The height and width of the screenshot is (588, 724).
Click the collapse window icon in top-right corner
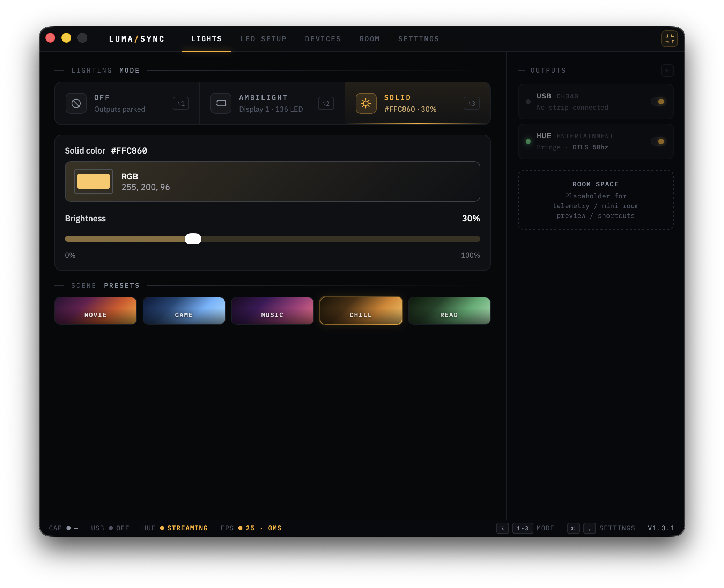pos(669,39)
